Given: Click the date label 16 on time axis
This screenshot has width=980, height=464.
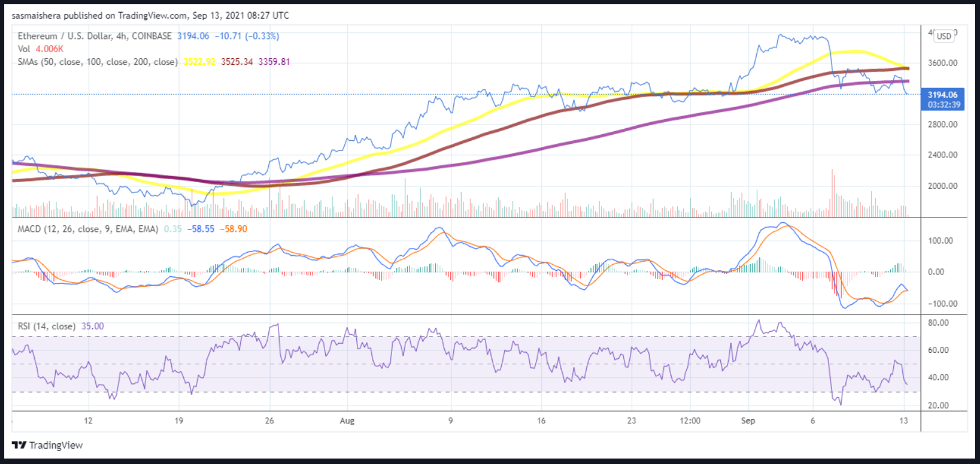Looking at the screenshot, I should [541, 420].
